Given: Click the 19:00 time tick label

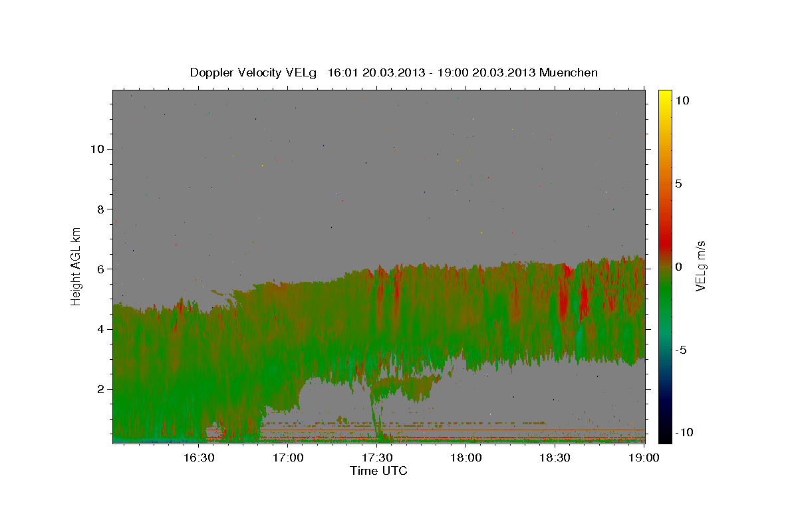Looking at the screenshot, I should 644,458.
